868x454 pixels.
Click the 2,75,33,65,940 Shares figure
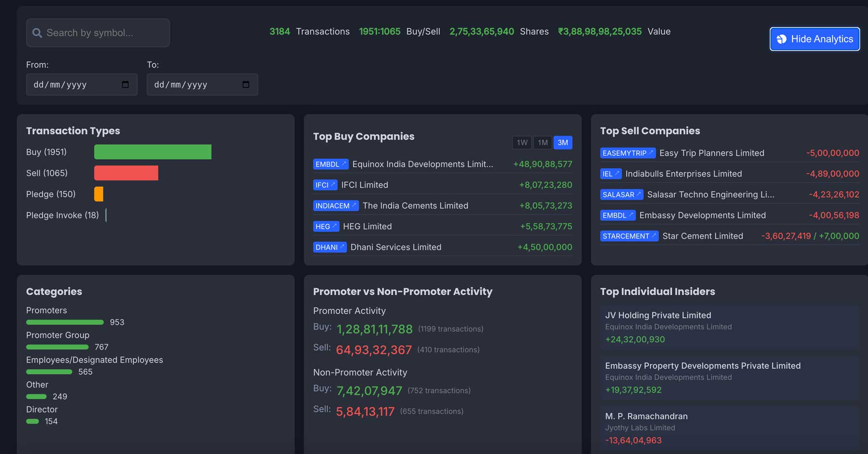click(482, 31)
